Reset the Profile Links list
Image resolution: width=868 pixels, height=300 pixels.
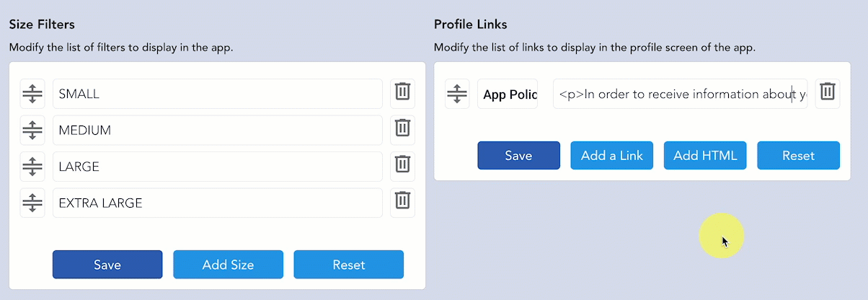[x=798, y=155]
